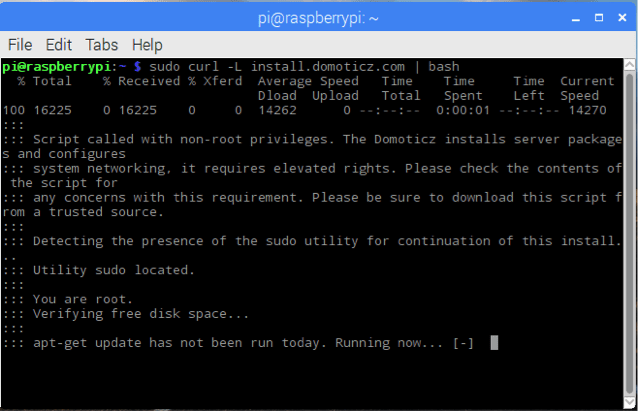Click the terminal block cursor
The image size is (638, 411).
[494, 343]
